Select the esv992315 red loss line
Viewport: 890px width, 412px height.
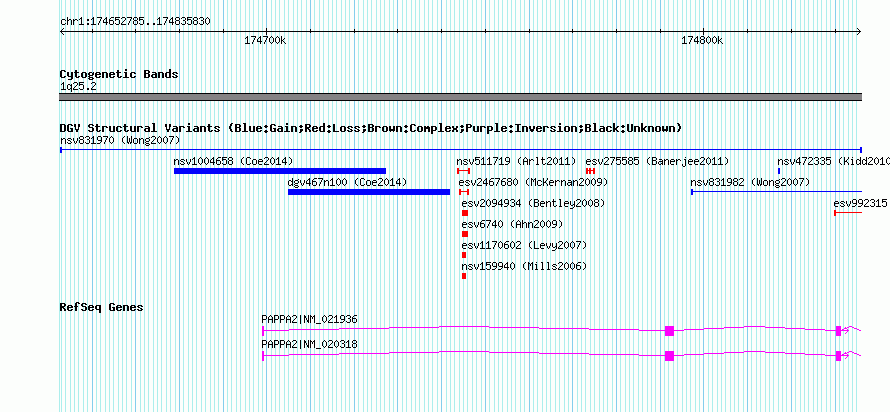[848, 213]
